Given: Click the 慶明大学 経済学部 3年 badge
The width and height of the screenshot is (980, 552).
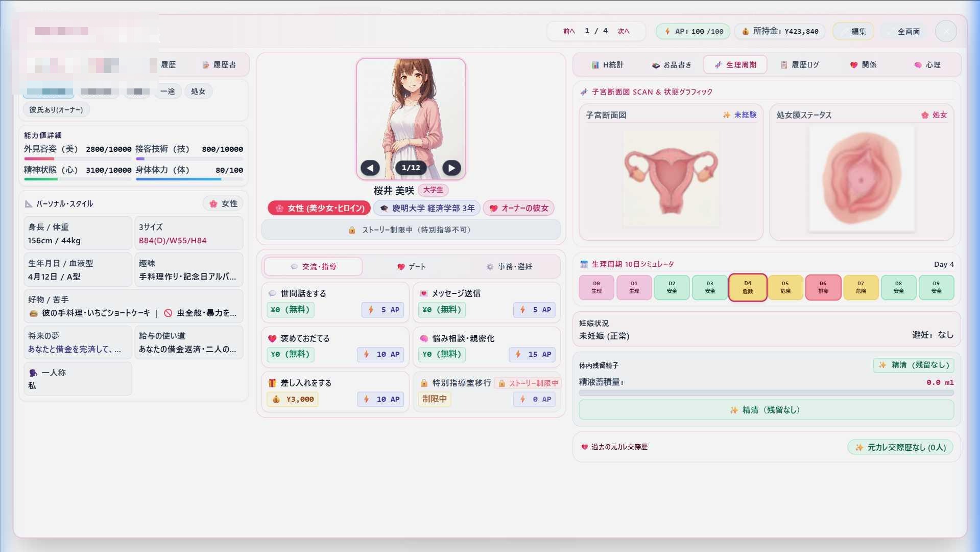Looking at the screenshot, I should point(427,208).
